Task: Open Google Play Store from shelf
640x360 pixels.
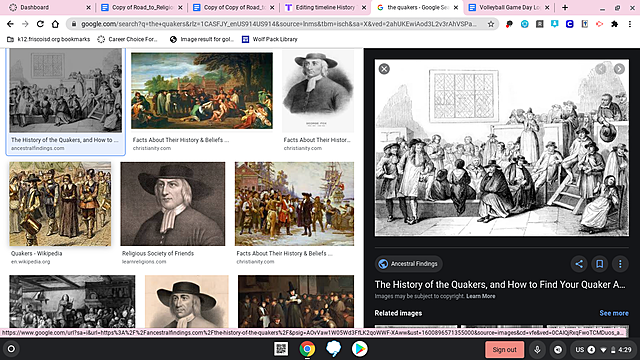Action: pos(360,349)
